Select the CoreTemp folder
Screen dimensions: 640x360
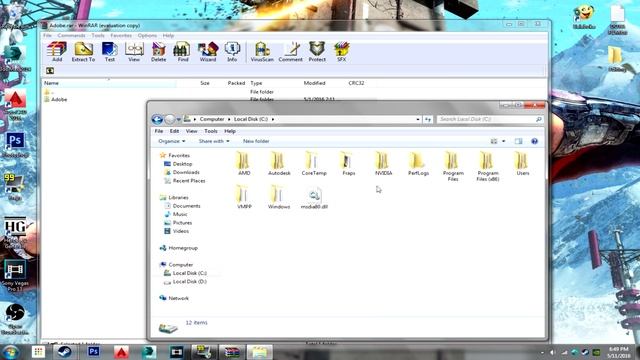pyautogui.click(x=314, y=164)
